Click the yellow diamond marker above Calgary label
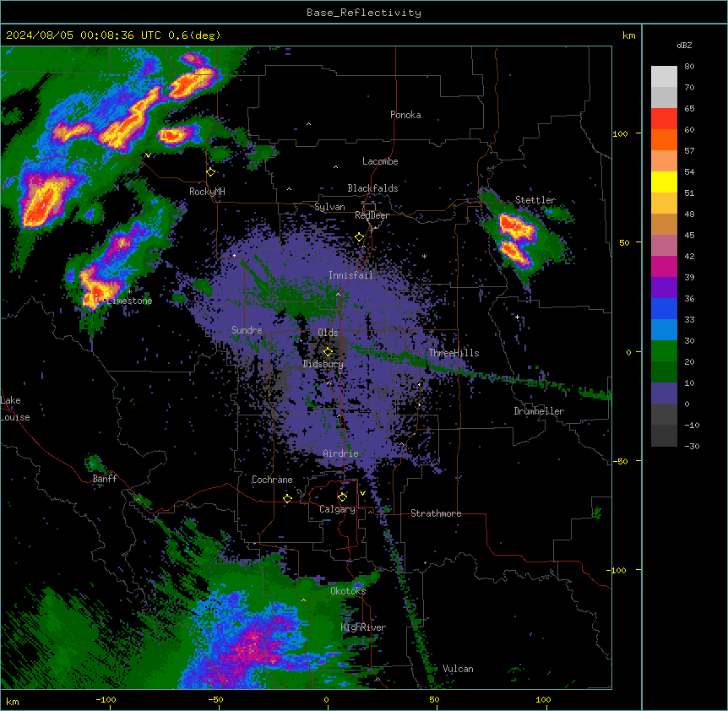Screen dimensions: 728x711 (342, 497)
